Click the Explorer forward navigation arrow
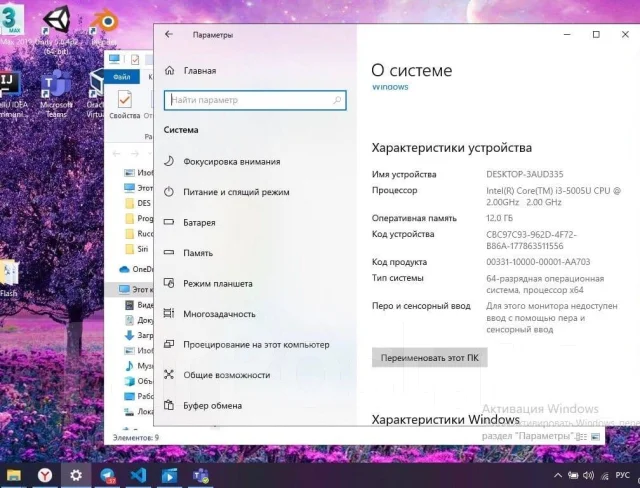 coord(135,153)
